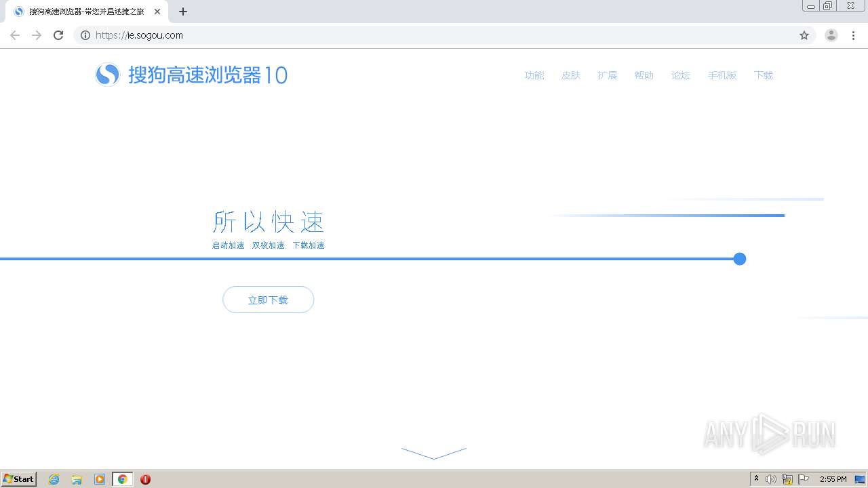Click the 所以快速 heading
This screenshot has height=488, width=868.
[x=269, y=222]
